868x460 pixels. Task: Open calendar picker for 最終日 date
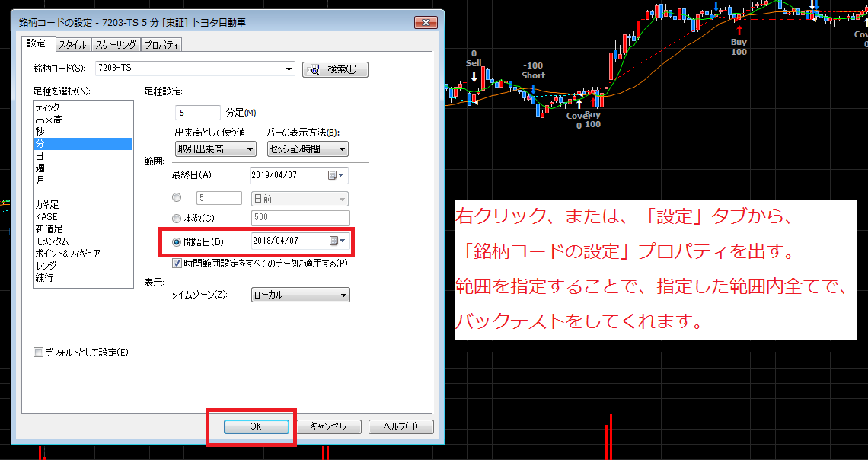point(336,175)
